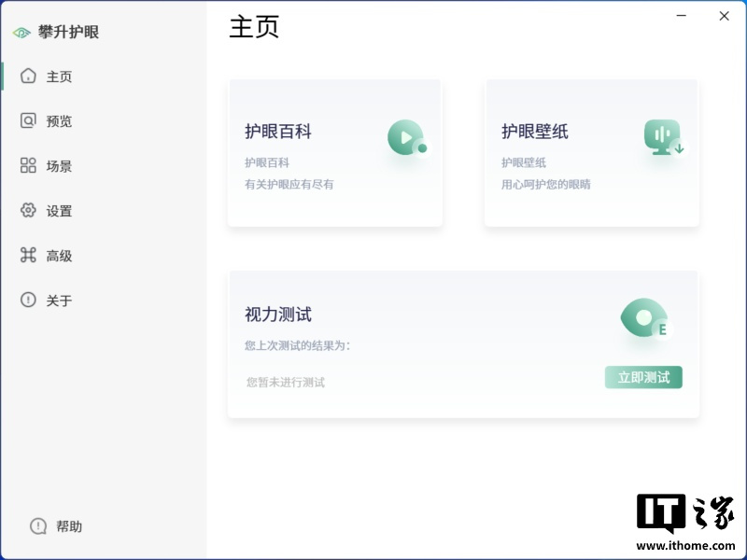The height and width of the screenshot is (560, 747).
Task: Open the 帮助 item at sidebar bottom
Action: click(56, 526)
